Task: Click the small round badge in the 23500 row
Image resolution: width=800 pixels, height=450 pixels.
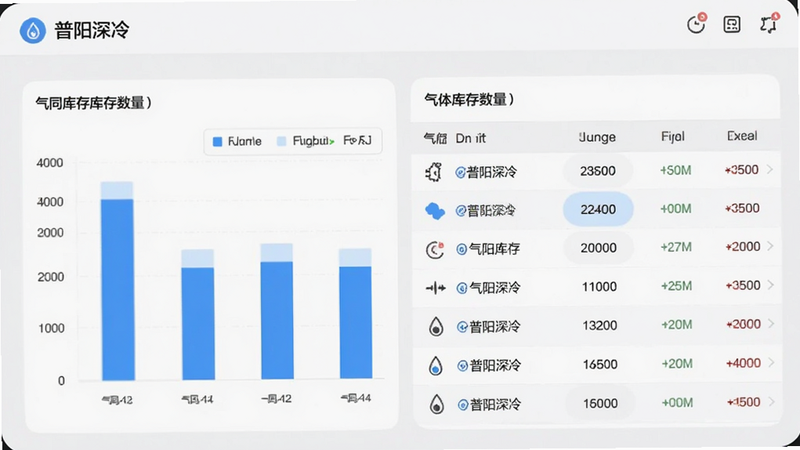Action: coord(460,172)
